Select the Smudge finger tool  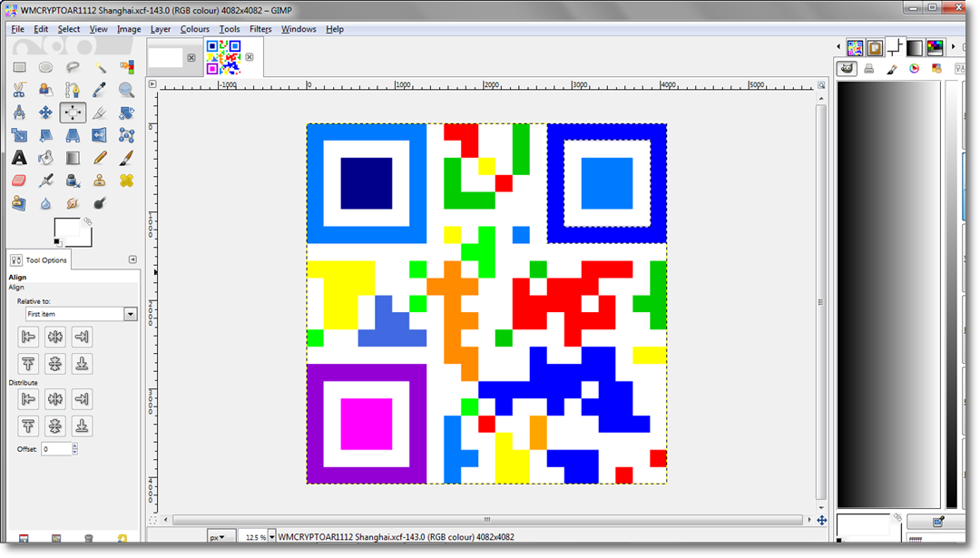73,203
